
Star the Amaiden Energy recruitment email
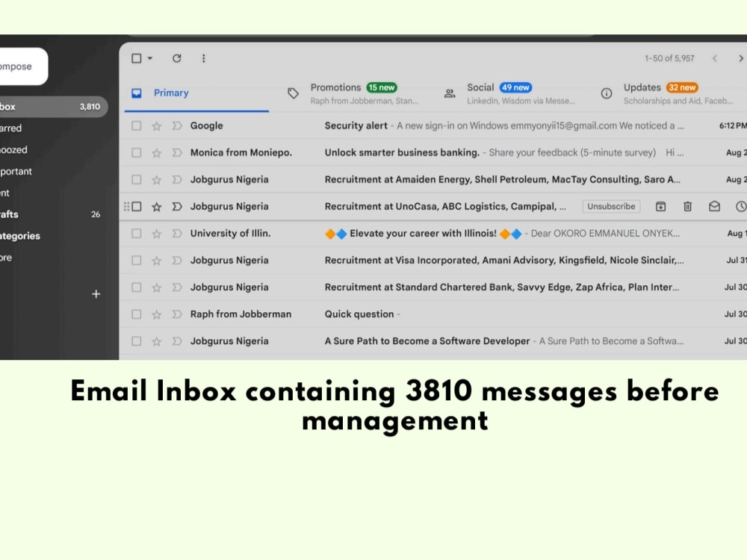(x=156, y=179)
